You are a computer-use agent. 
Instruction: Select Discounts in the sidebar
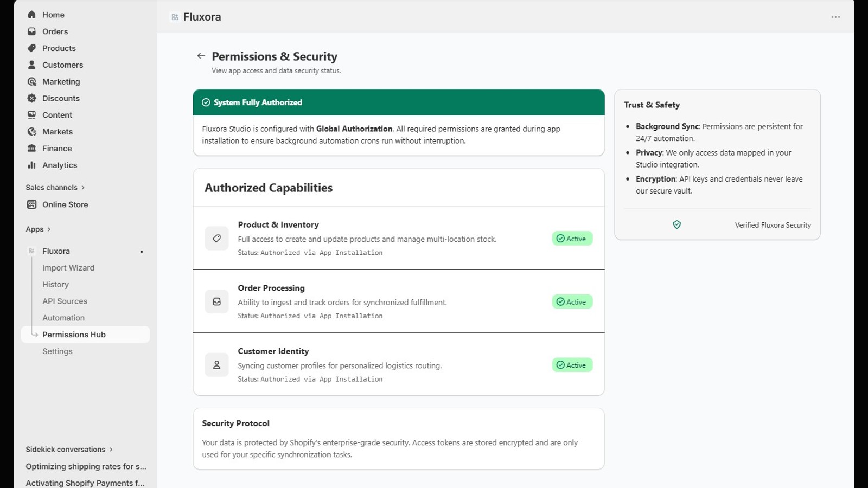pos(61,98)
